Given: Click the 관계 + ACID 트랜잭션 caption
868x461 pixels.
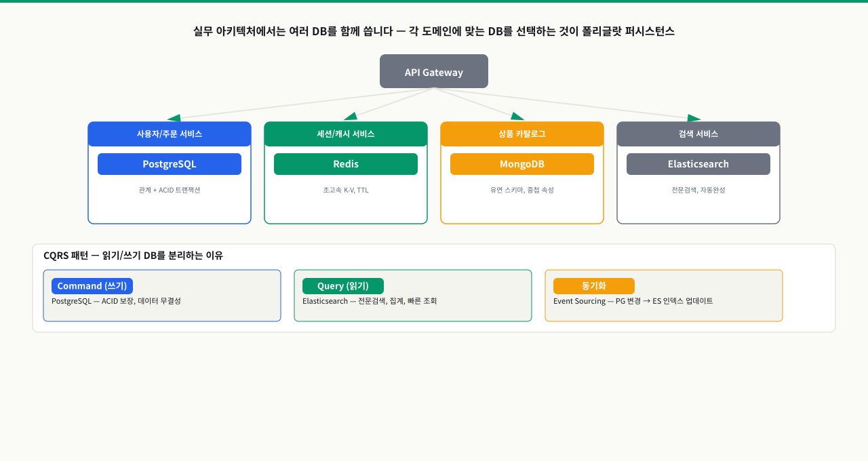Looking at the screenshot, I should 170,190.
